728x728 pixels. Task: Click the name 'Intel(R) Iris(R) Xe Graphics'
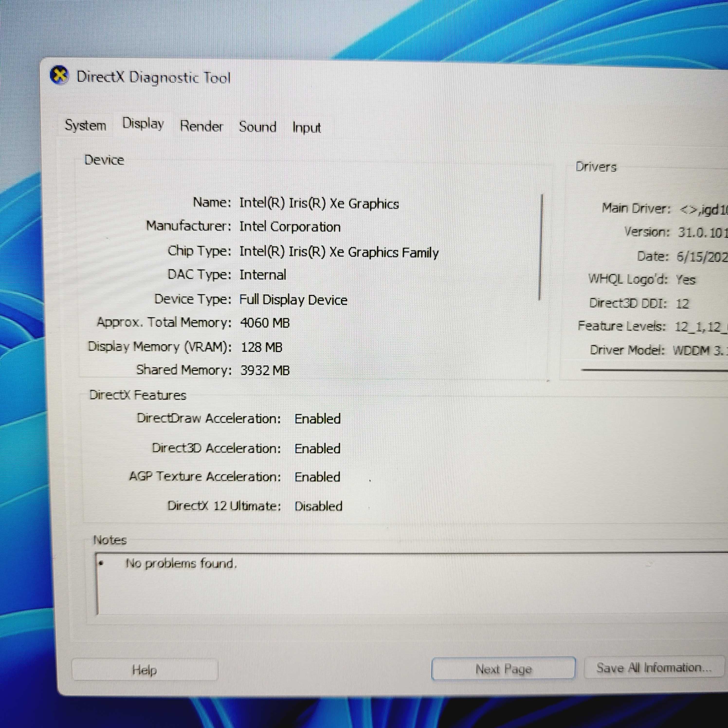(319, 203)
